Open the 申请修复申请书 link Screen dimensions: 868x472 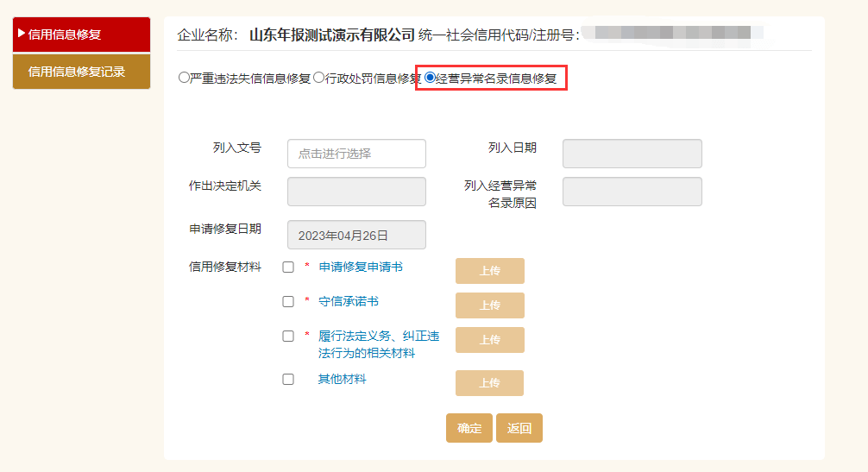361,267
